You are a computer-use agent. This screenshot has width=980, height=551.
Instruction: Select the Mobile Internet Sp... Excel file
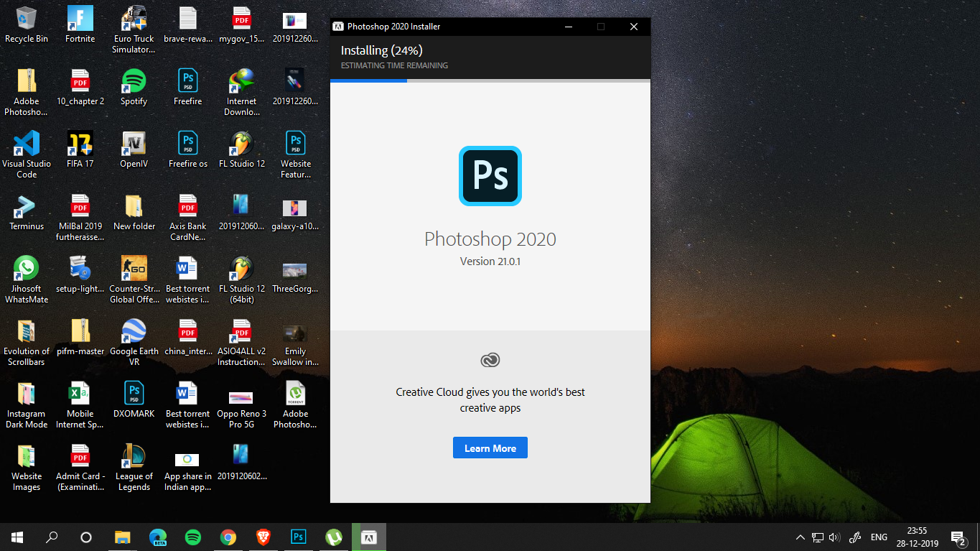80,405
